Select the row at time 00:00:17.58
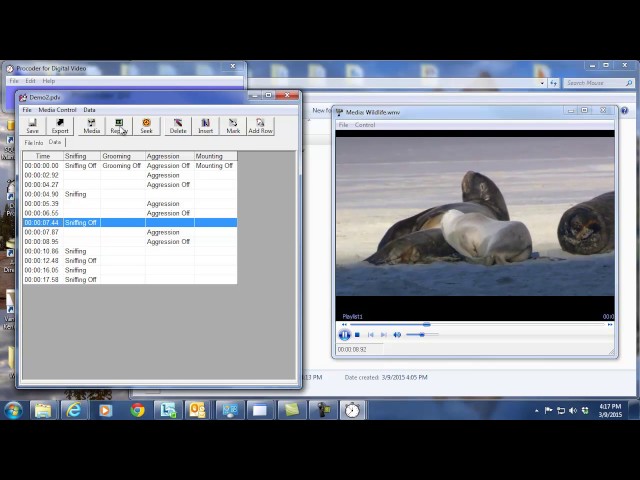Screen dimensions: 640x480 click(x=130, y=280)
